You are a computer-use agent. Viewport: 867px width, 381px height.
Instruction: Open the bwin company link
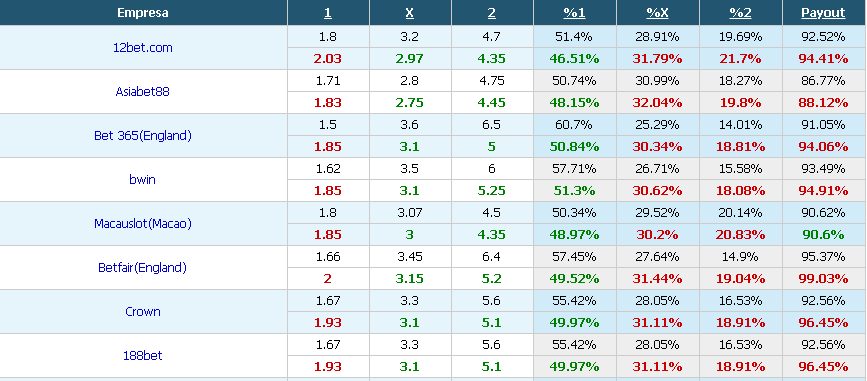click(143, 180)
